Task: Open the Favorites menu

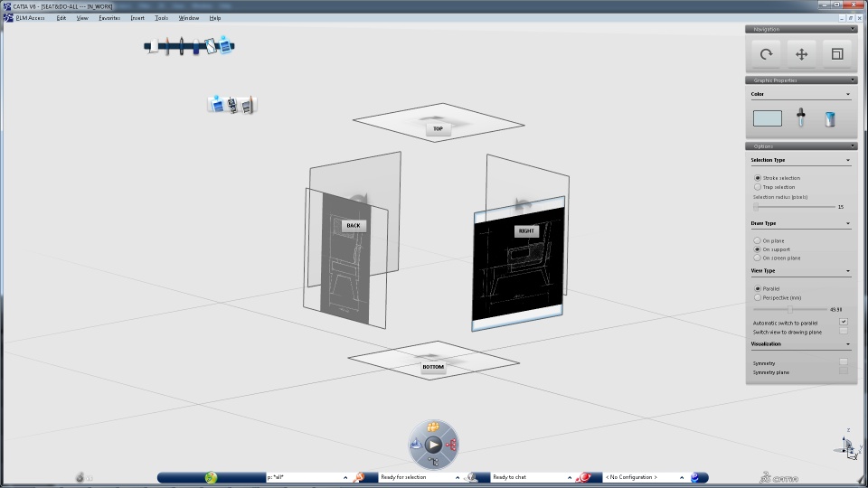Action: coord(109,18)
